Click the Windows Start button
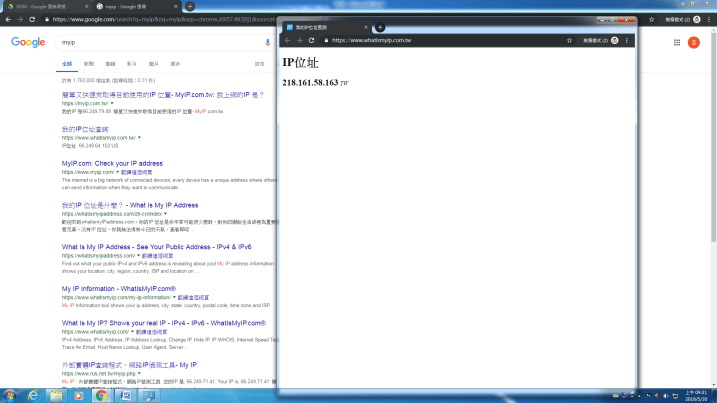This screenshot has height=403, width=717. click(10, 395)
